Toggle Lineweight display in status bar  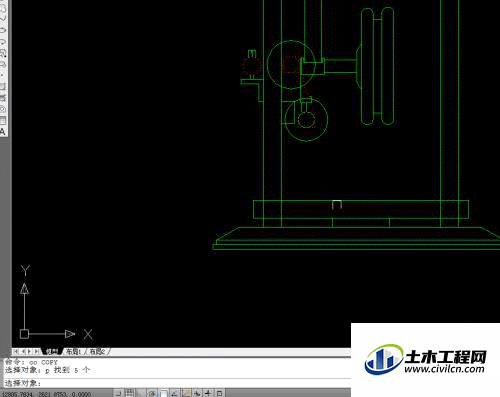point(209,393)
